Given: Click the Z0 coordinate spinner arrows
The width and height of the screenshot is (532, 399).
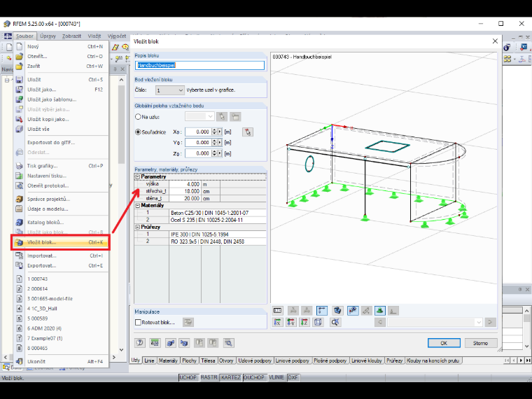Looking at the screenshot, I should tap(214, 153).
